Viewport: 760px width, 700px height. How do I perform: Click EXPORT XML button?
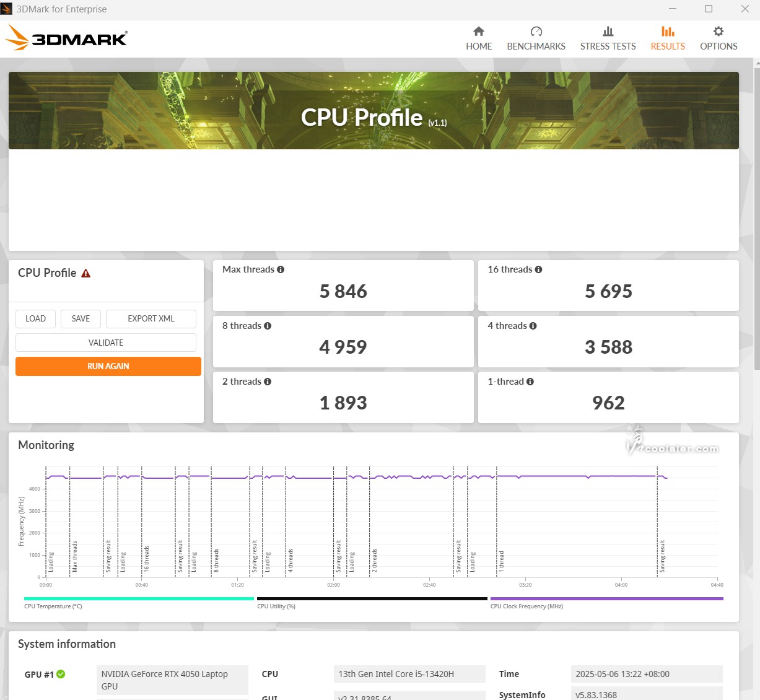tap(151, 318)
